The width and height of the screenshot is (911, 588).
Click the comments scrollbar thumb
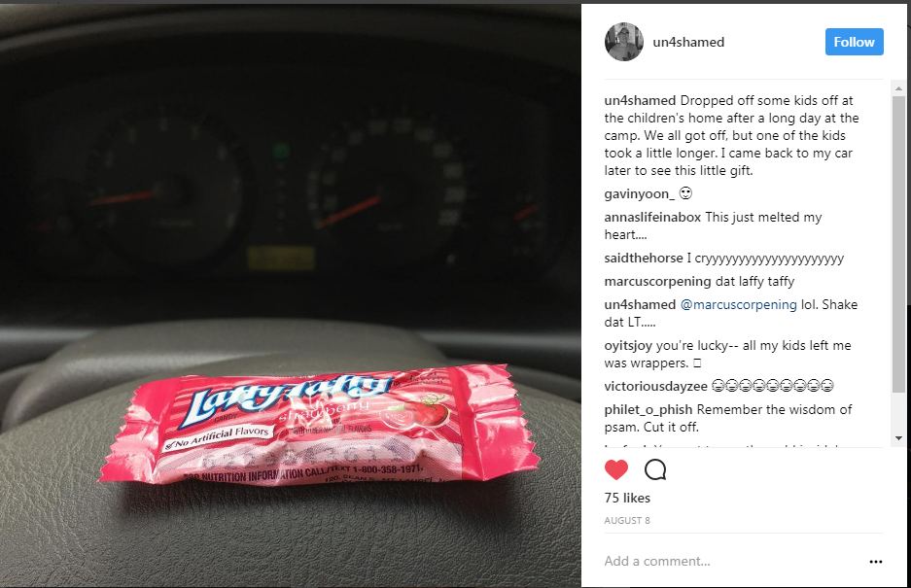pyautogui.click(x=898, y=244)
